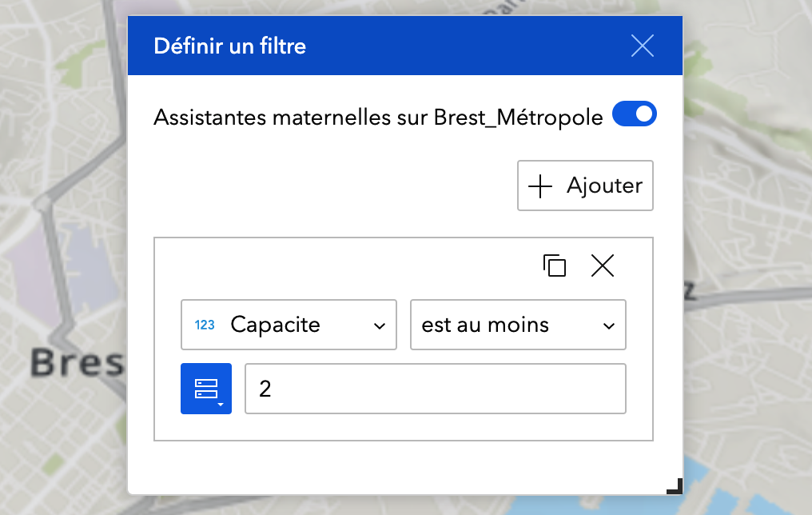Click the Brest label on the map
This screenshot has height=515, width=812.
(x=77, y=362)
